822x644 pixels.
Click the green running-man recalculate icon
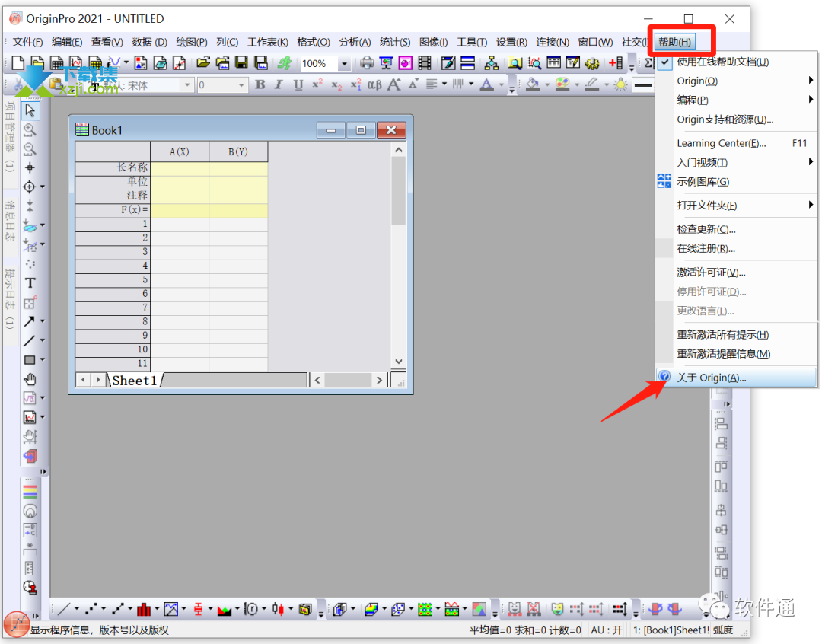point(285,63)
